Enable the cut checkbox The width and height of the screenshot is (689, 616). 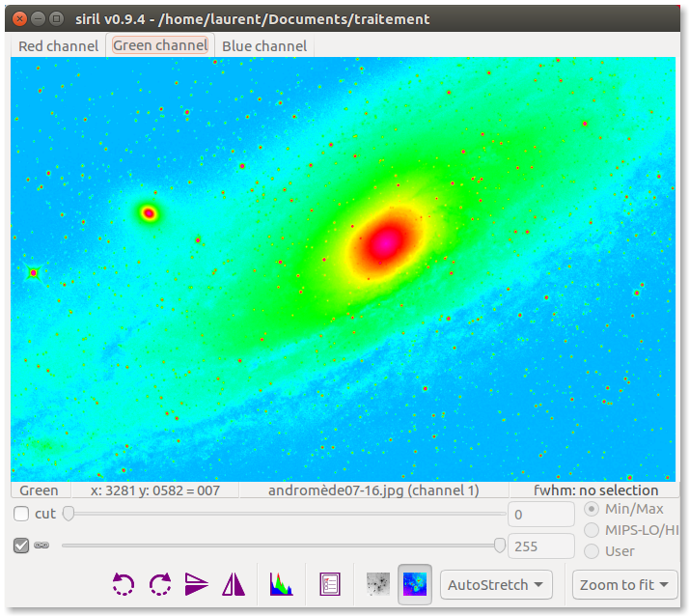tap(21, 514)
